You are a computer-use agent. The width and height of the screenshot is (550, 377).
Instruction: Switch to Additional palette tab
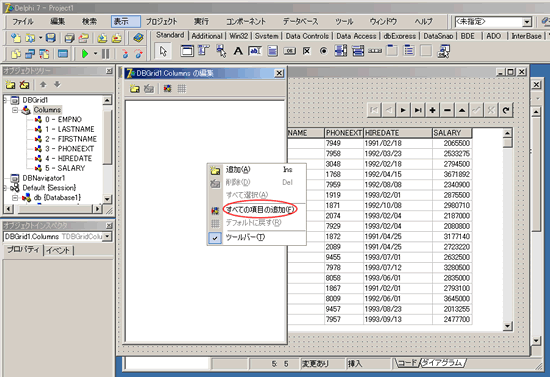[x=207, y=36]
